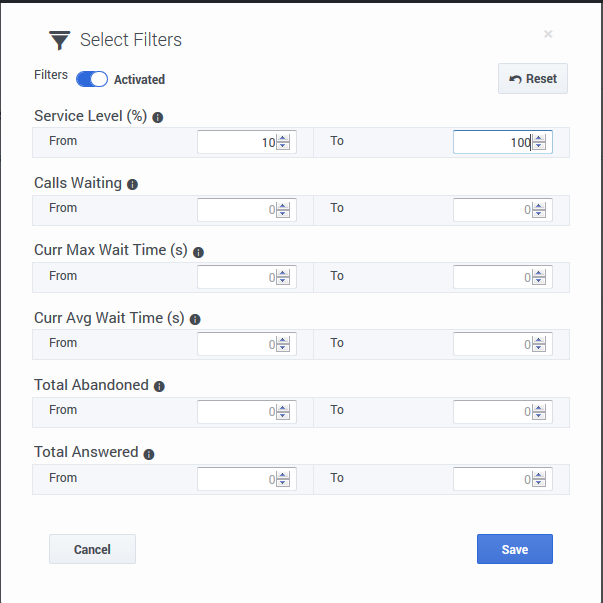Decrement Curr Avg Wait Time To down arrow
Viewport: 603px width, 603px height.
pyautogui.click(x=539, y=348)
